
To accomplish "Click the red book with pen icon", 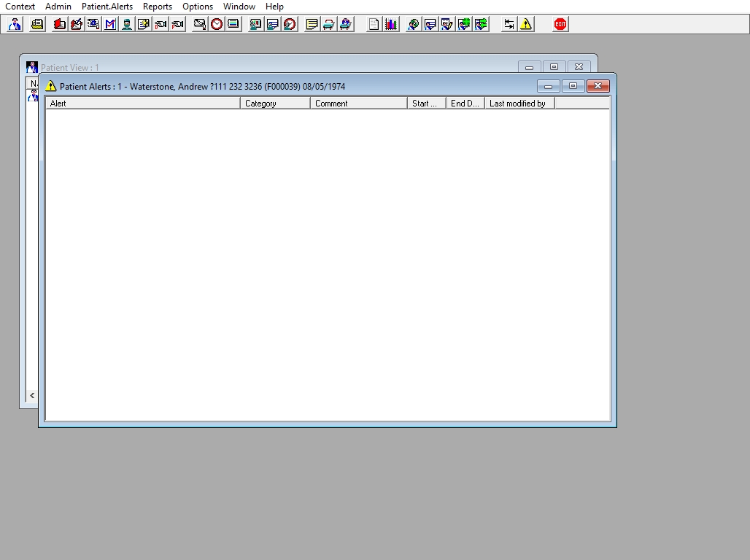I will click(x=77, y=24).
